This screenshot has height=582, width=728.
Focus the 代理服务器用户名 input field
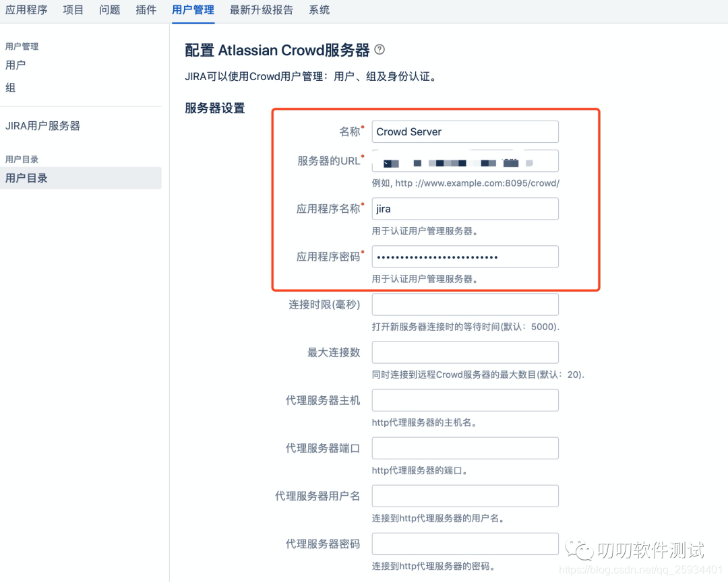click(465, 496)
